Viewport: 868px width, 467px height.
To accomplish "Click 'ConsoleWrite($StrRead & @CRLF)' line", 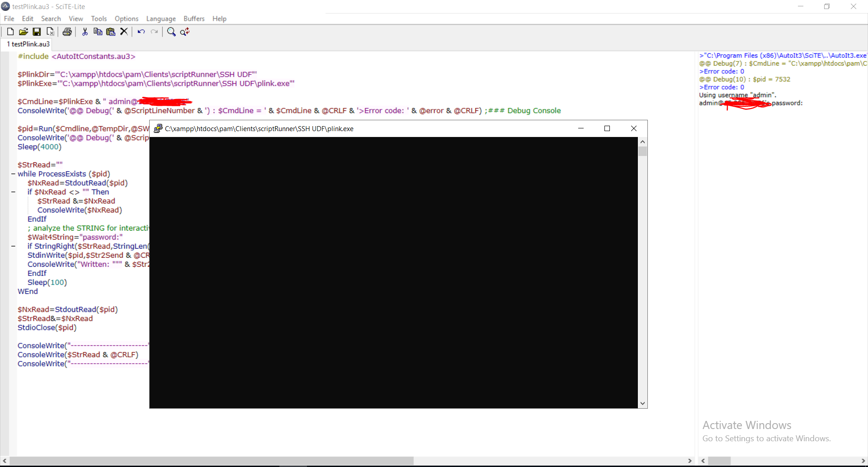I will 78,355.
